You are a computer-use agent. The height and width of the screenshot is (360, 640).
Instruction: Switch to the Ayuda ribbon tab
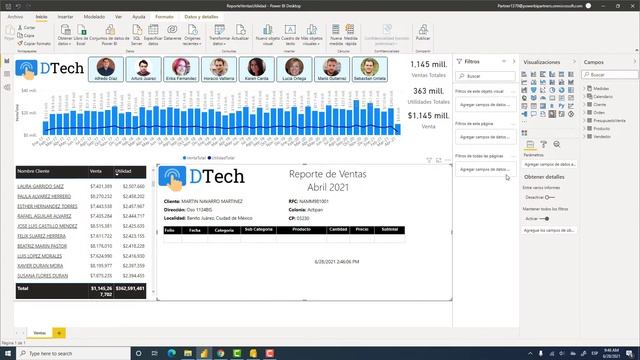[x=139, y=17]
